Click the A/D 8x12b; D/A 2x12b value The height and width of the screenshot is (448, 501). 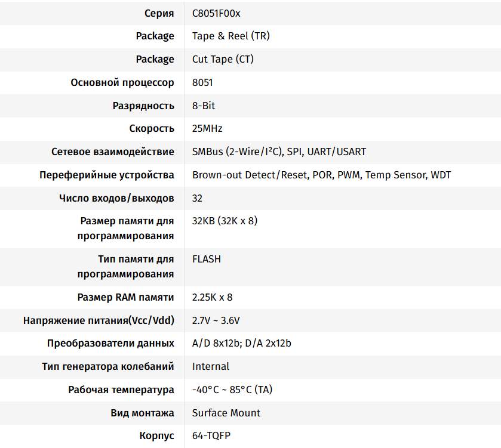241,343
